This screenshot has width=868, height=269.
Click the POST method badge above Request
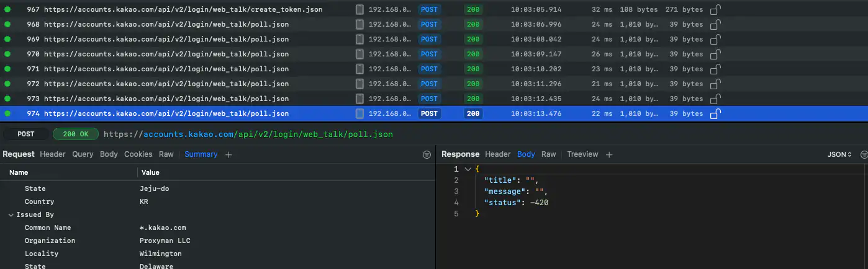click(x=26, y=134)
